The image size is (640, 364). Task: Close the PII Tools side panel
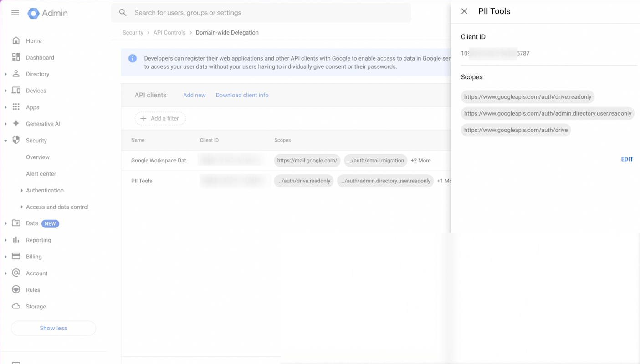point(464,11)
